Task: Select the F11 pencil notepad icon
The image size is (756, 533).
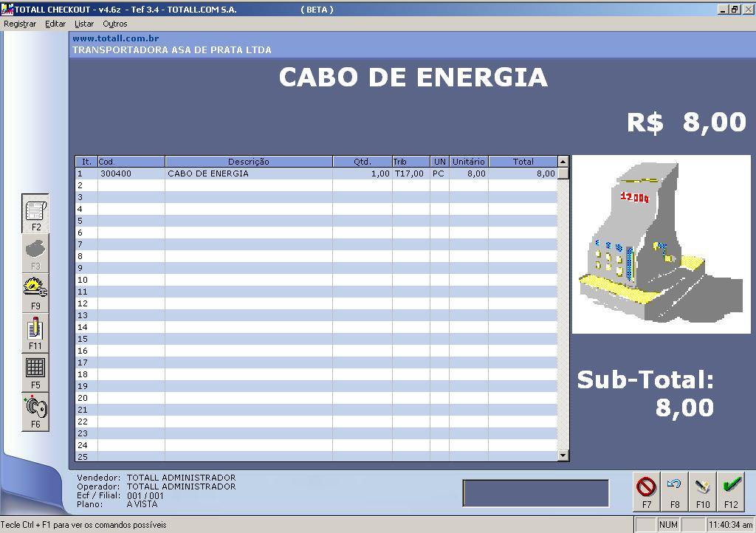Action: 35,334
